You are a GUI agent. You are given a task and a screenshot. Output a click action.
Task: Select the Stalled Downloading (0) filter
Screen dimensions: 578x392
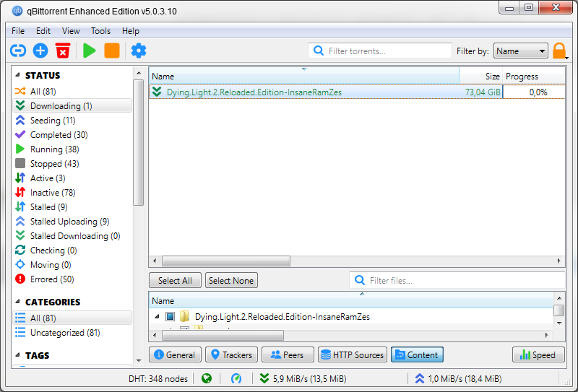(x=72, y=235)
